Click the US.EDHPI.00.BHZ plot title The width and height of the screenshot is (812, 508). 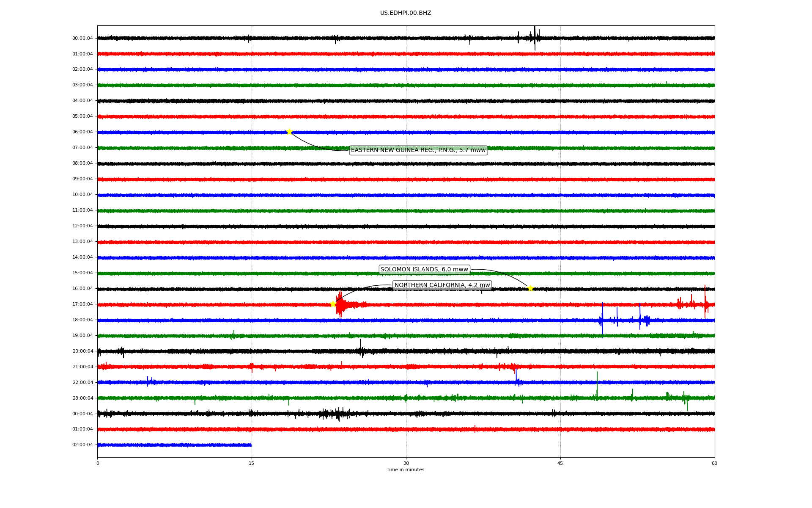(x=406, y=13)
